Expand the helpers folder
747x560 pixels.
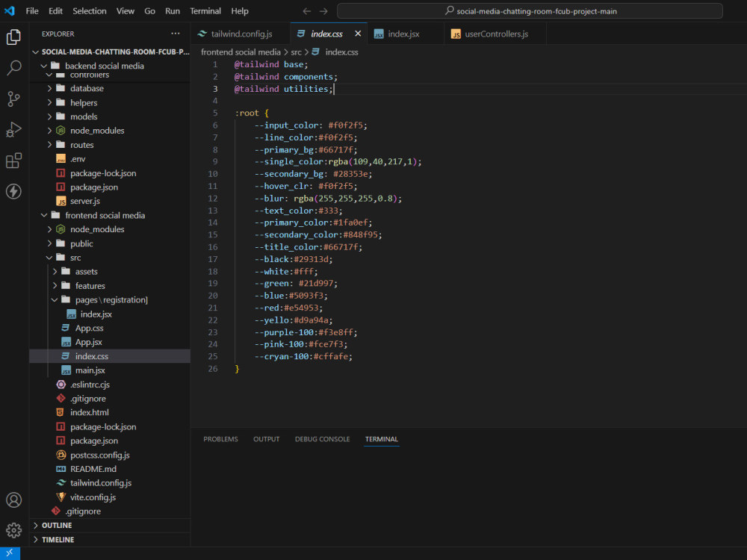tap(49, 102)
